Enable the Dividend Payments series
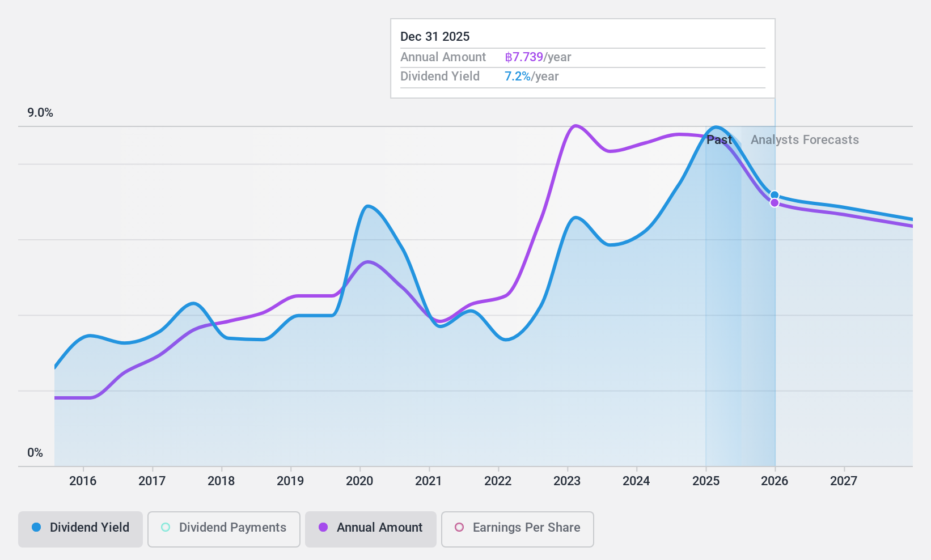This screenshot has height=560, width=931. [x=224, y=529]
